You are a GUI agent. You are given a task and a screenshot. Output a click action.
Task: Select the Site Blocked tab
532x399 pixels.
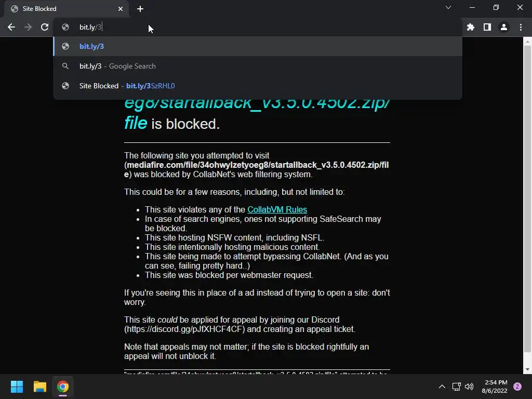point(66,9)
